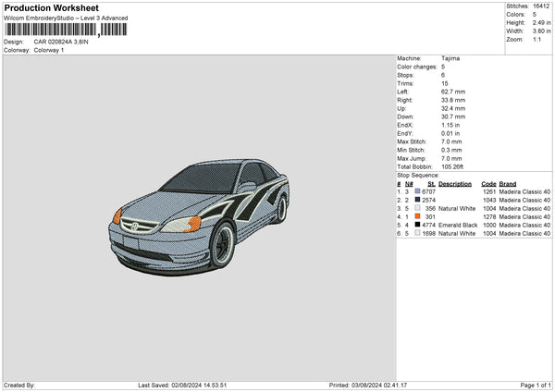The height and width of the screenshot is (392, 555).
Task: Click 'Wilcom EmbroideryStudio – Level 3 Advanced' text
Action: tap(66, 18)
